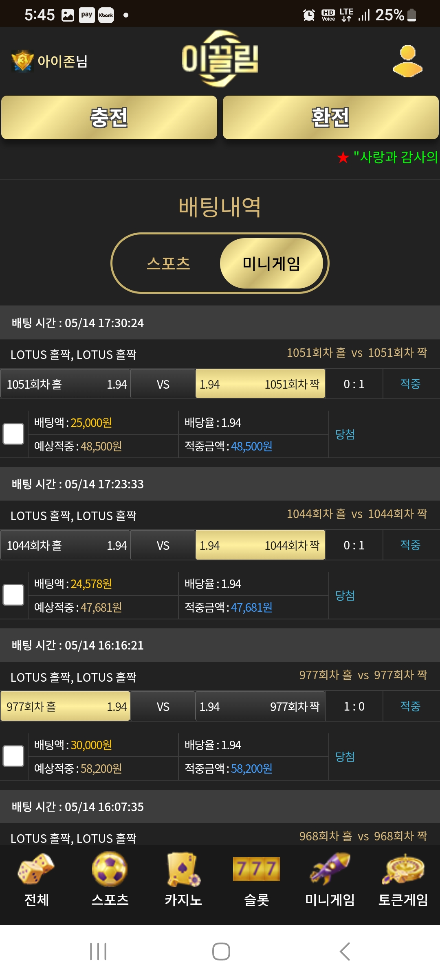Click the highlighted 1051회차 짝 selection
Screen dimensions: 440x980
pyautogui.click(x=260, y=384)
